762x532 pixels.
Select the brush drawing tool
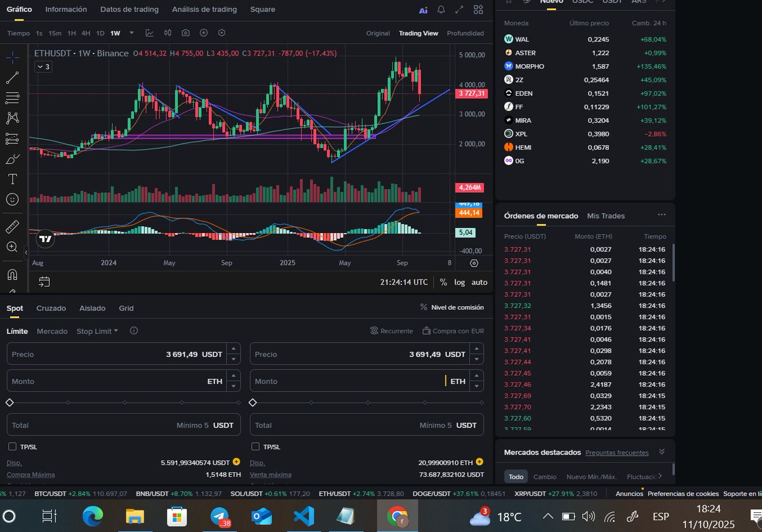coord(12,159)
